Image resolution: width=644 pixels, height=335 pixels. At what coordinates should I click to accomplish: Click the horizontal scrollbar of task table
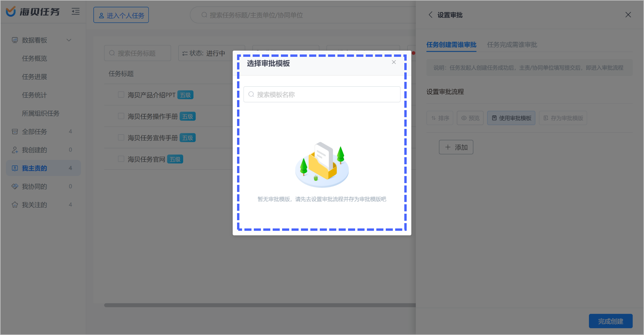point(260,305)
